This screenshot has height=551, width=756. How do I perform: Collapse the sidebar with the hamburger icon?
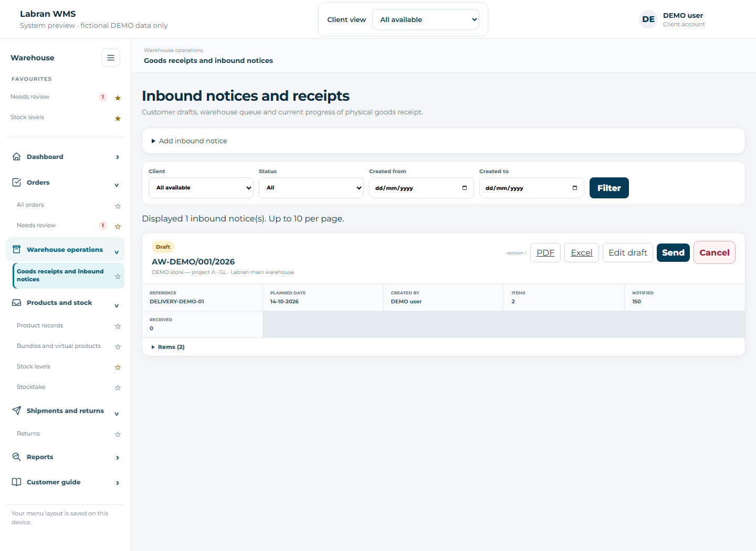tap(111, 58)
